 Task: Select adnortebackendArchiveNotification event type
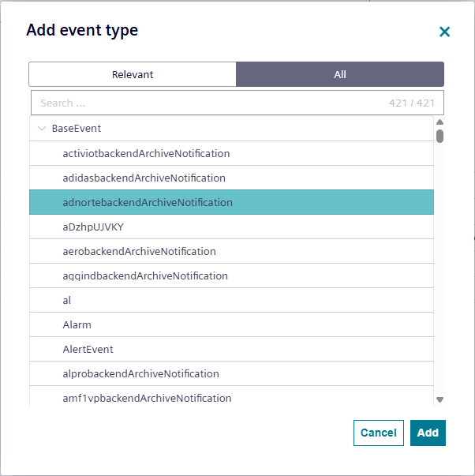pyautogui.click(x=148, y=202)
